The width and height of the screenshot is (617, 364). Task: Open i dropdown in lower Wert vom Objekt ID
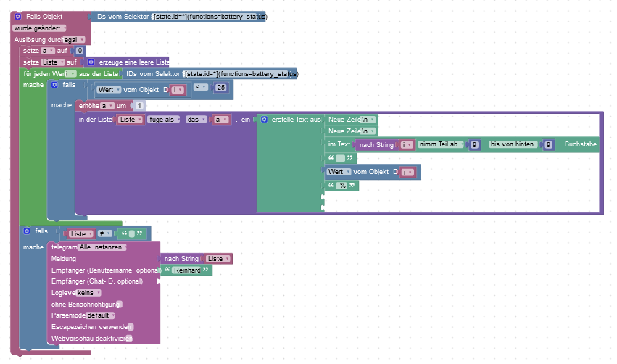coord(407,172)
